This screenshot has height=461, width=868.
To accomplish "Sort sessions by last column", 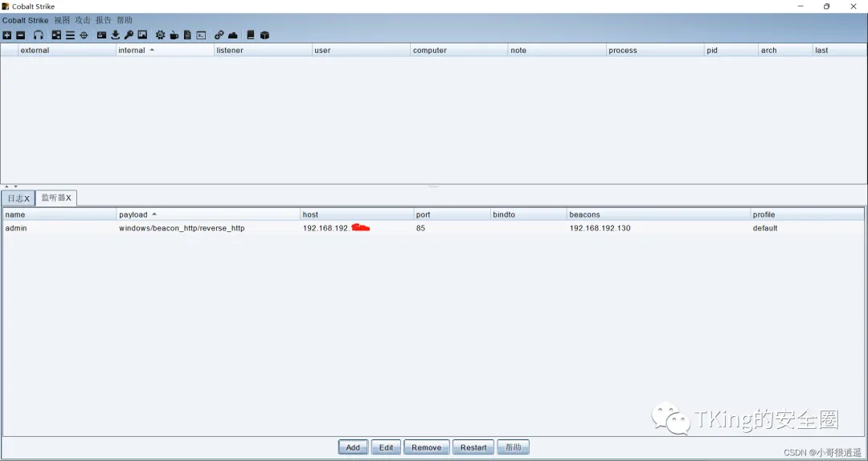I will (839, 50).
